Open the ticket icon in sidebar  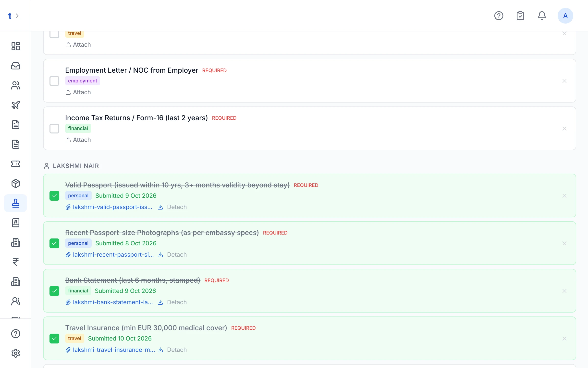pyautogui.click(x=16, y=164)
